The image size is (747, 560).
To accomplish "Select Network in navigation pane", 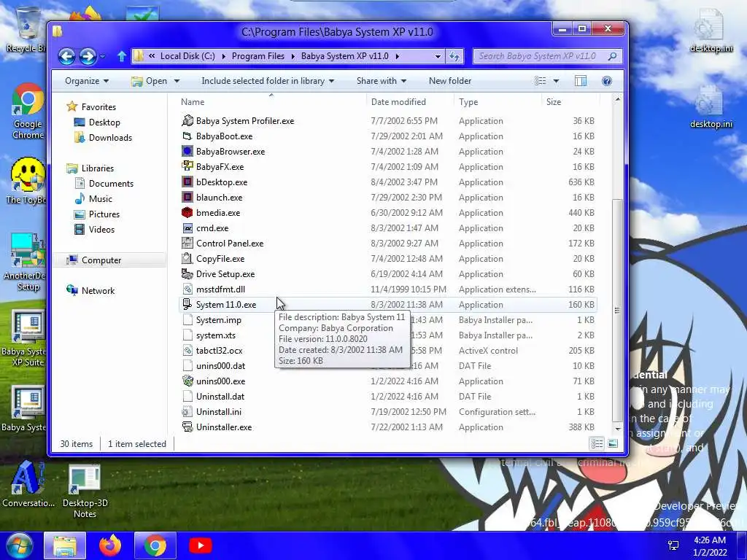I will [x=98, y=290].
